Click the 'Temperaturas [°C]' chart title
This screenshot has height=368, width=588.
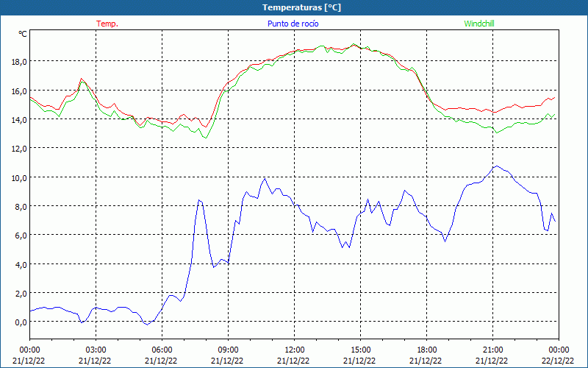301,7
